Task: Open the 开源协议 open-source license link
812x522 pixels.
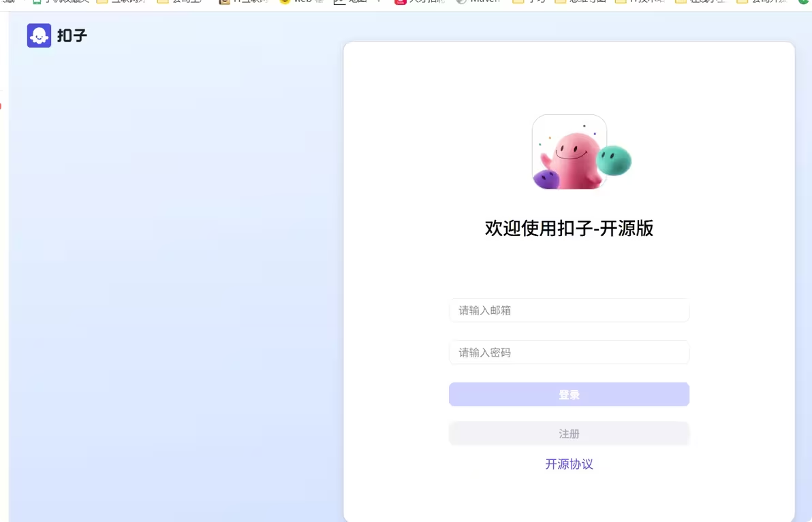Action: pos(569,464)
